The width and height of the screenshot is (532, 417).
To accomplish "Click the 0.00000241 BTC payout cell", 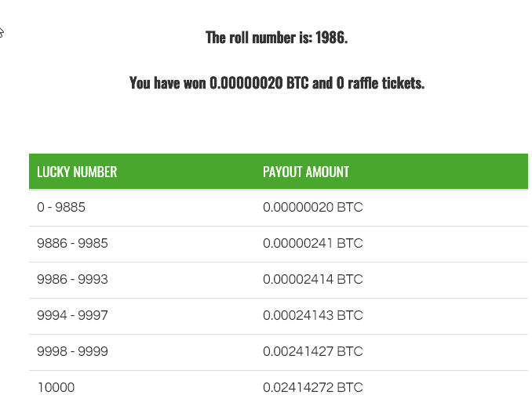I will click(x=313, y=244).
